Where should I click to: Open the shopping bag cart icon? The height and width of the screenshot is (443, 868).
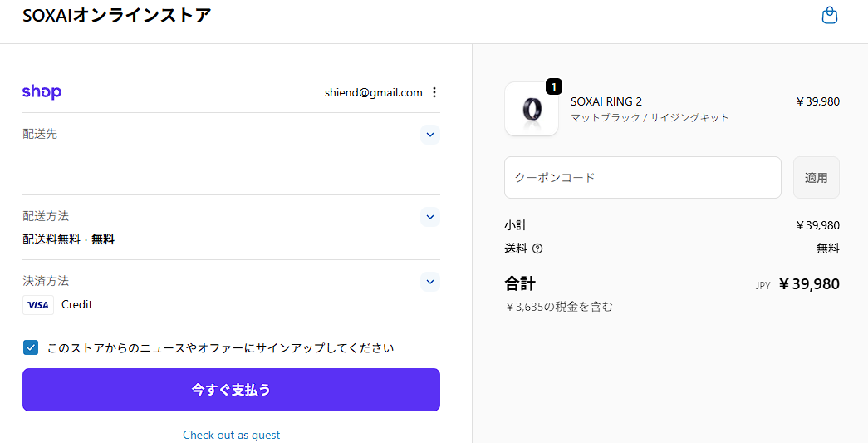829,16
